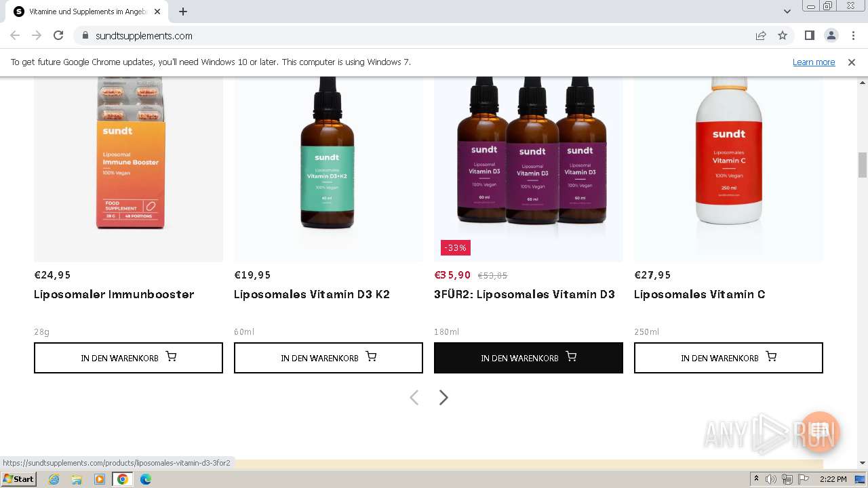868x488 pixels.
Task: Reload the page with the refresh icon
Action: pos(58,35)
